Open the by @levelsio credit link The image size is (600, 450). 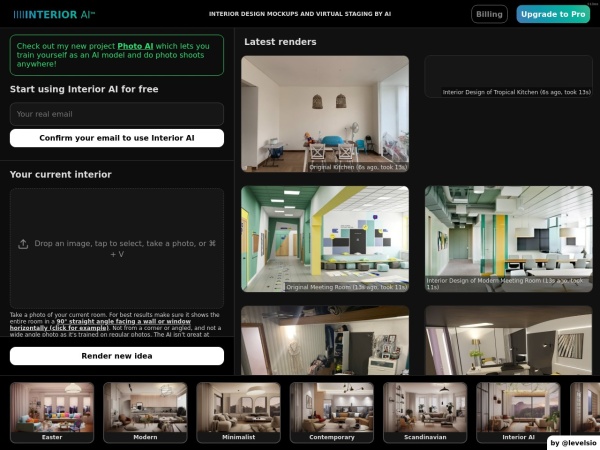[572, 441]
